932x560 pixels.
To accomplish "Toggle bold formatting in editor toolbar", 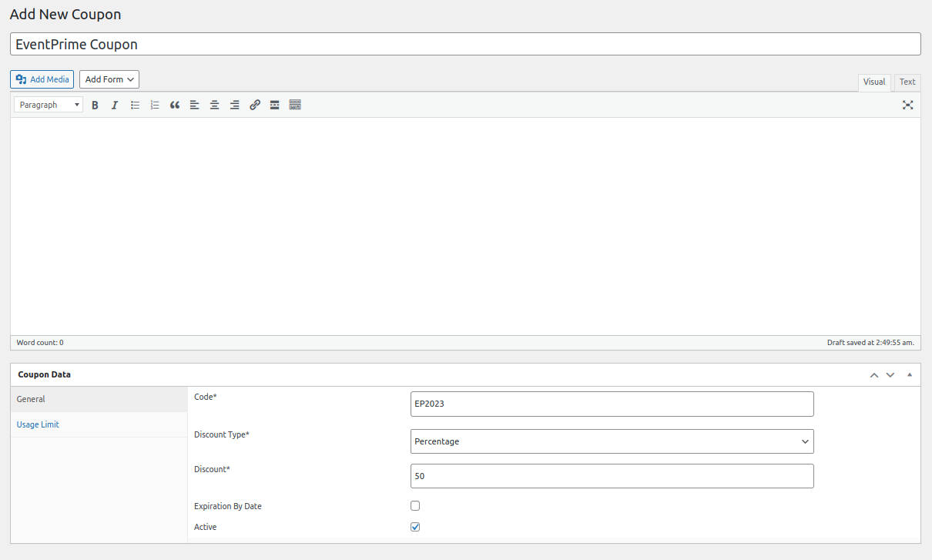I will [95, 105].
